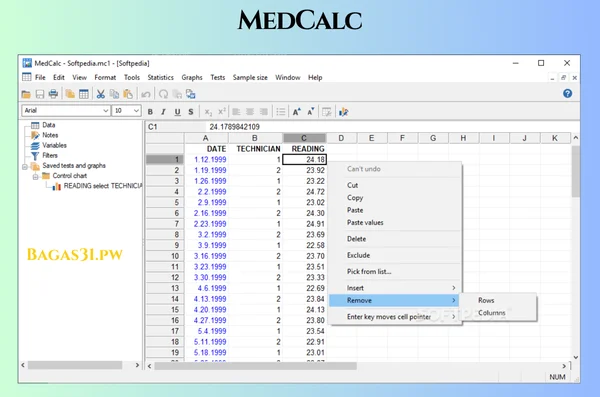Open the Tests menu

(217, 77)
